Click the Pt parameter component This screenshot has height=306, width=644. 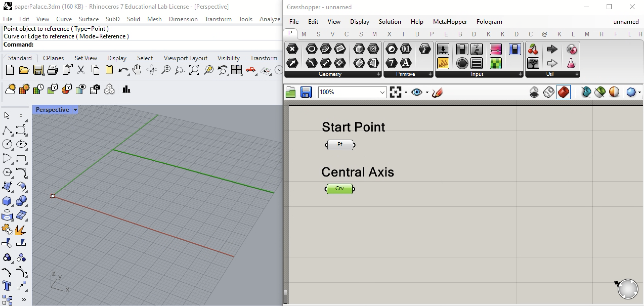pyautogui.click(x=340, y=145)
